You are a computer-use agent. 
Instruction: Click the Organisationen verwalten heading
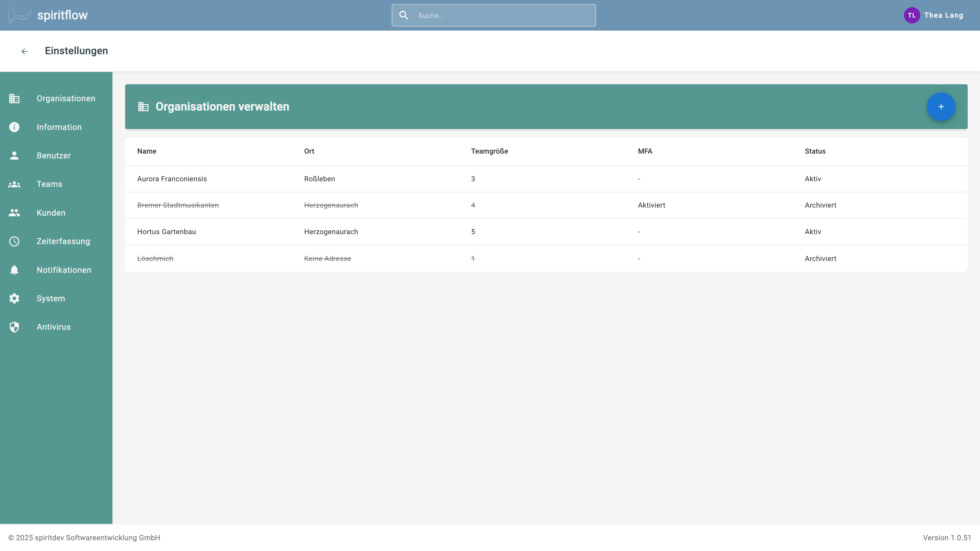[x=222, y=107]
